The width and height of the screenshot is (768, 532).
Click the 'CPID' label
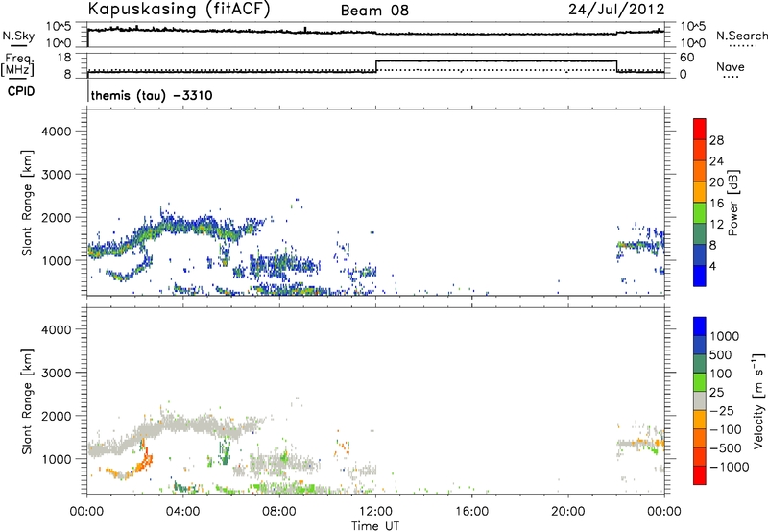click(x=21, y=91)
